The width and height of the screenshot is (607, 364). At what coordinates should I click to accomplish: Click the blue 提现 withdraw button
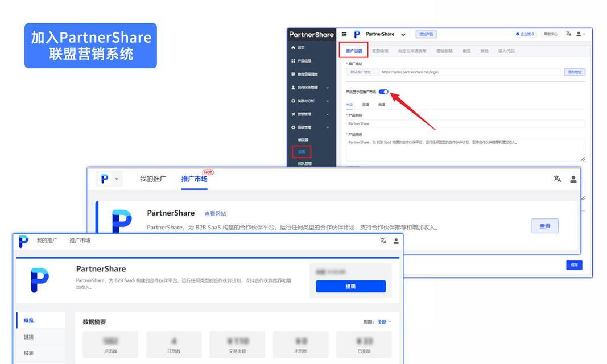point(351,286)
